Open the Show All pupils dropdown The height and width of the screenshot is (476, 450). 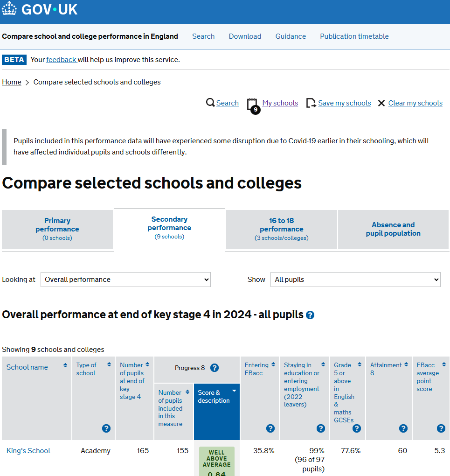[x=355, y=280]
